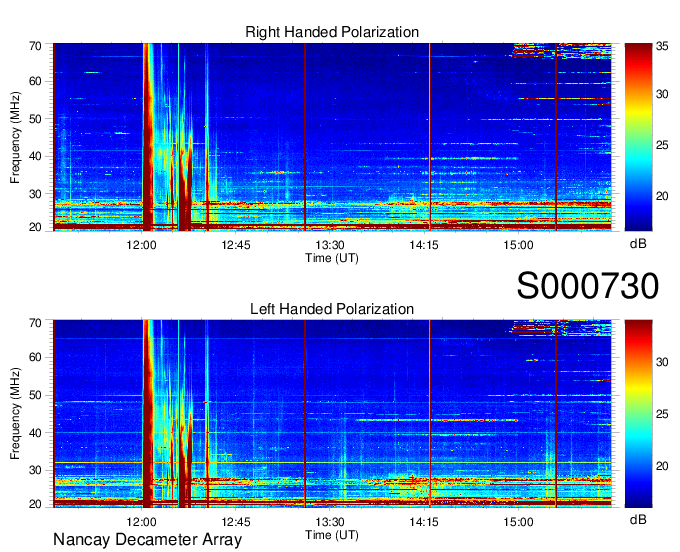This screenshot has width=680, height=552.
Task: Click the Left Handed plot's color scale bar
Action: [x=638, y=414]
